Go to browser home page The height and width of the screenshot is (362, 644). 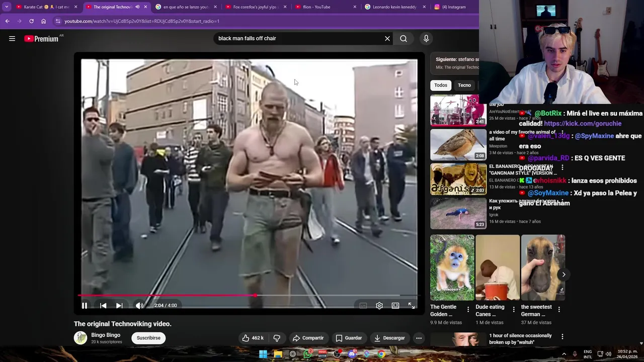pyautogui.click(x=43, y=21)
